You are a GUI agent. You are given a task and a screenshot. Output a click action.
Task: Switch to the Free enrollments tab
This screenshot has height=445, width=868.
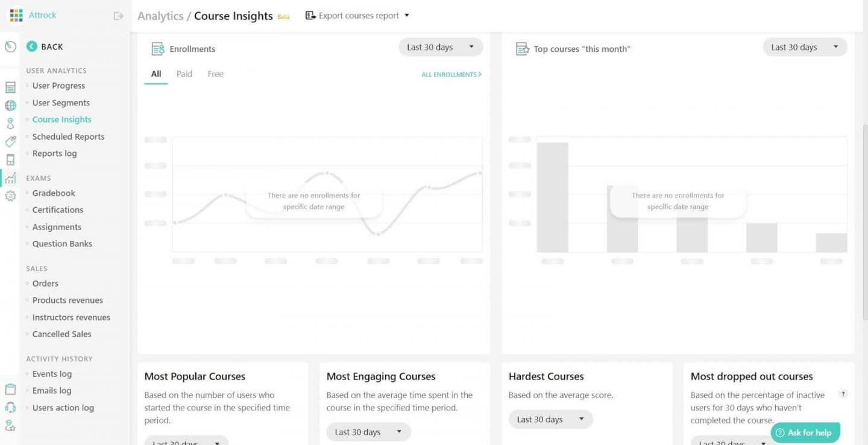pyautogui.click(x=215, y=74)
